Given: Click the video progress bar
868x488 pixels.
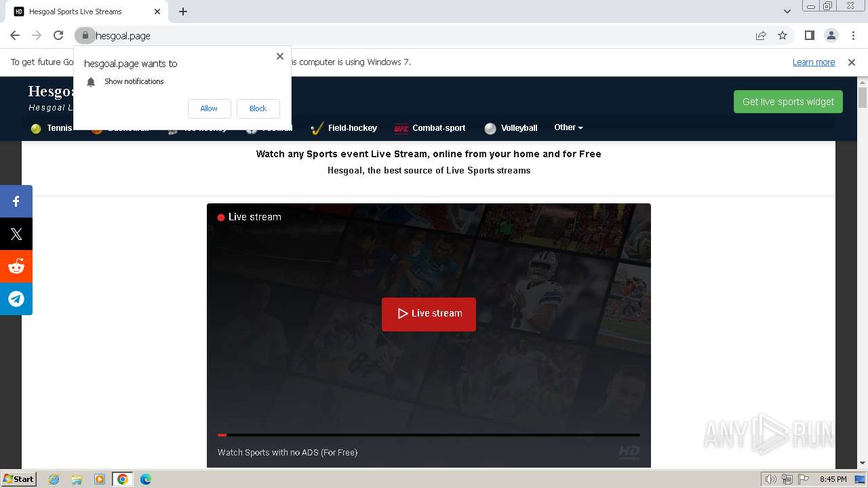Looking at the screenshot, I should click(429, 435).
